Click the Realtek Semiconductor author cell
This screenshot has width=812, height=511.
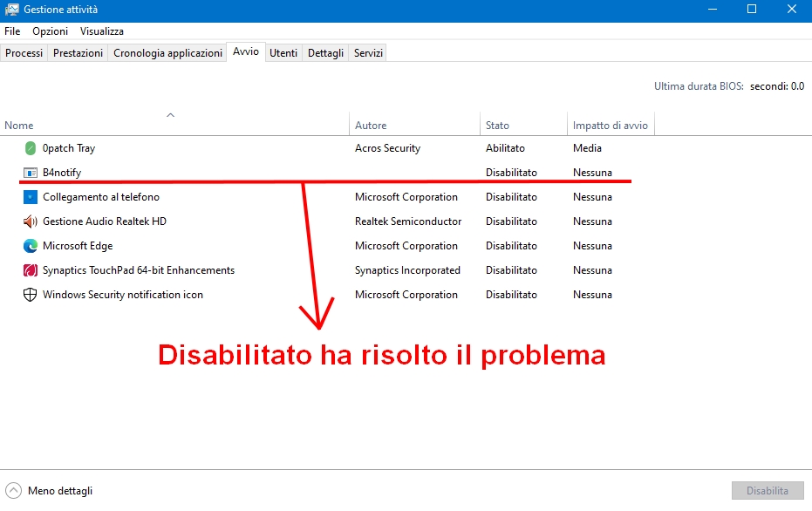point(408,221)
